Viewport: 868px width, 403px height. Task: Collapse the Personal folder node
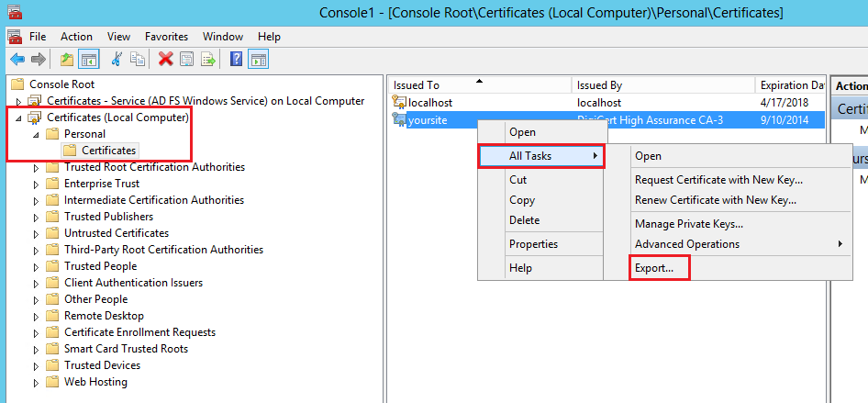tap(37, 135)
